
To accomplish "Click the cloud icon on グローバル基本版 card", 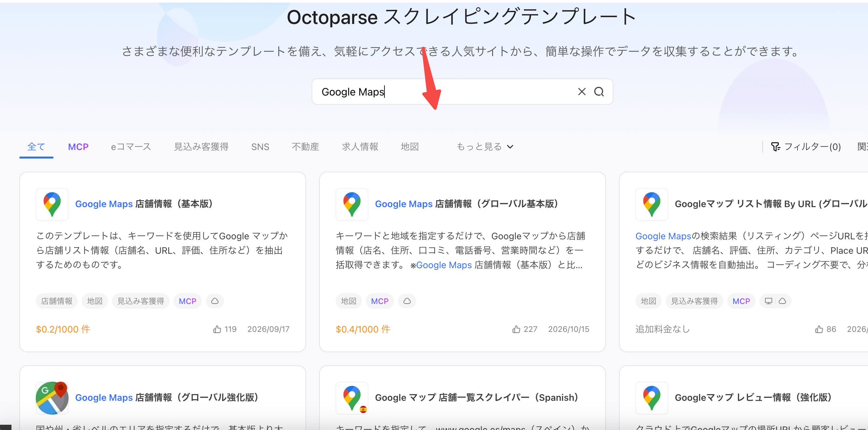I will (407, 301).
